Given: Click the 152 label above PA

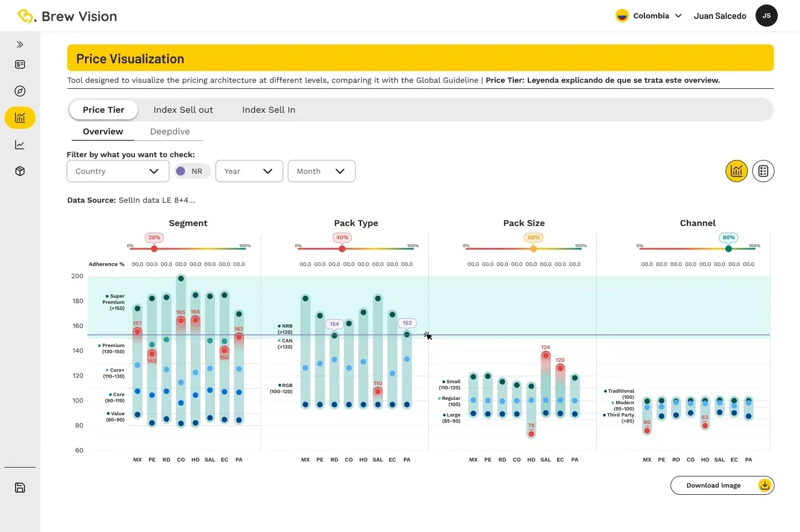Looking at the screenshot, I should pos(407,323).
